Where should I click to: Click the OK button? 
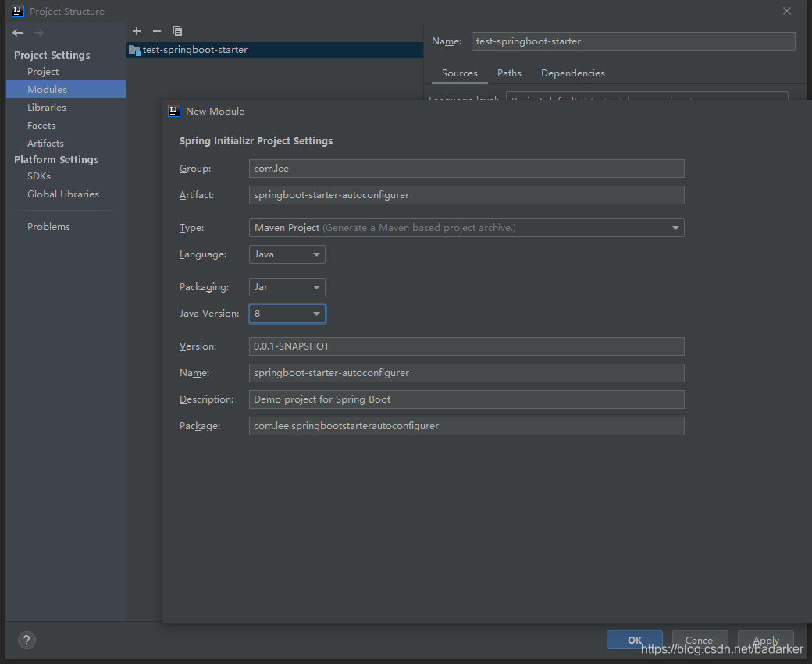point(634,640)
